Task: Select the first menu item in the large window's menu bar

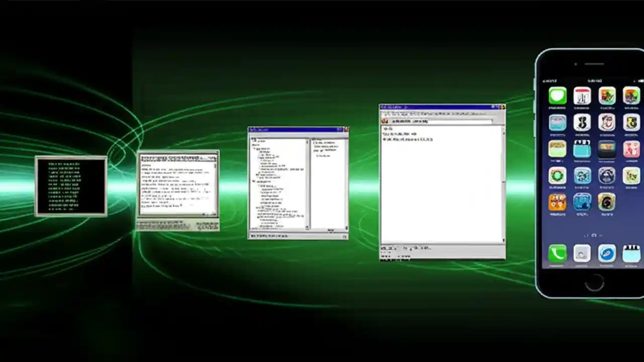Action: pos(386,113)
